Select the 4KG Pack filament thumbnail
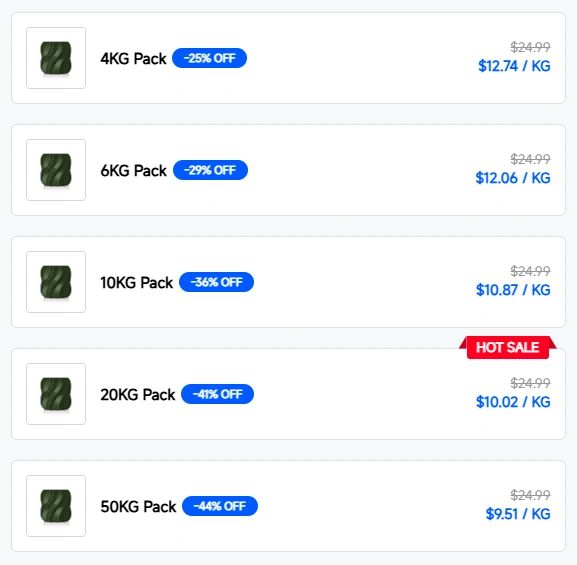The width and height of the screenshot is (577, 565). click(x=56, y=58)
